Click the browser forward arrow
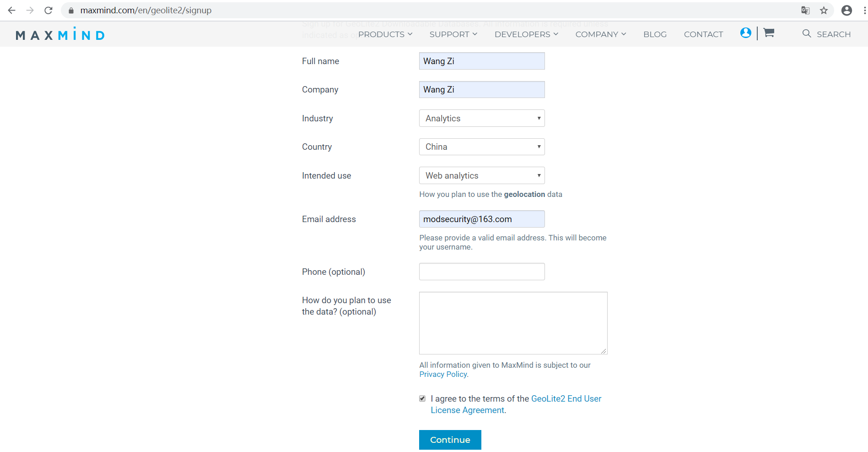The width and height of the screenshot is (868, 452). click(x=30, y=10)
